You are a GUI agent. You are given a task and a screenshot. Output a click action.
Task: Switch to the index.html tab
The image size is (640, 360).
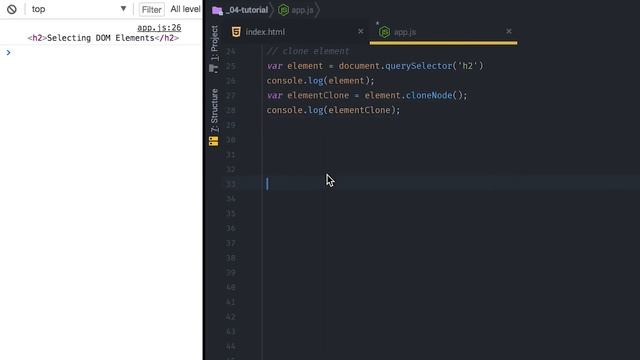[x=265, y=32]
